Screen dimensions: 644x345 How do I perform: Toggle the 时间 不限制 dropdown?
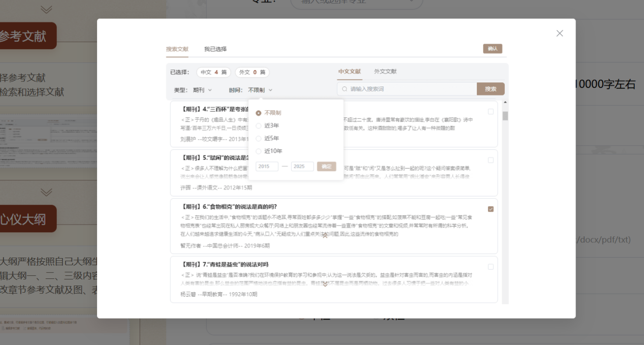click(x=260, y=90)
